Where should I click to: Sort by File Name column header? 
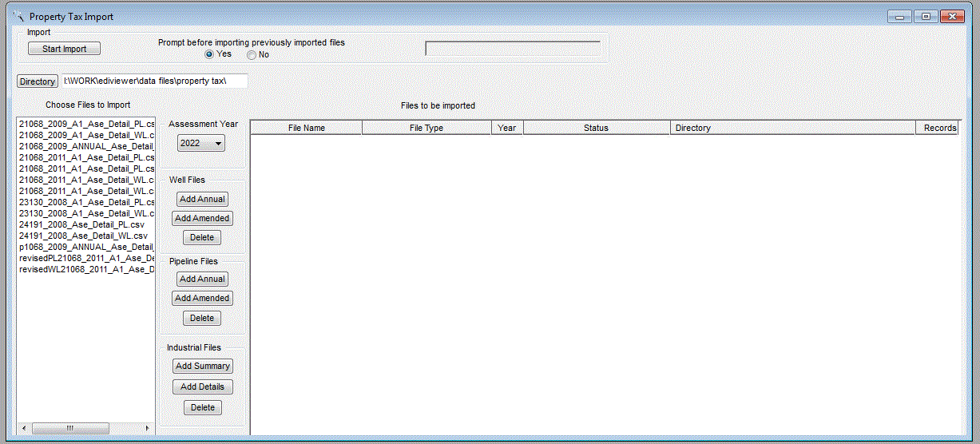pos(306,128)
